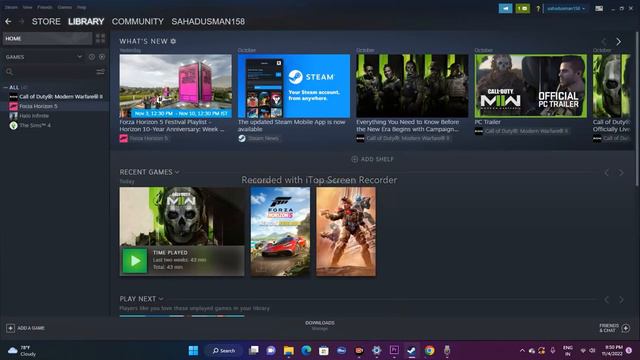Switch to Big Picture mode icon
640x360 pixels.
pyautogui.click(x=599, y=8)
